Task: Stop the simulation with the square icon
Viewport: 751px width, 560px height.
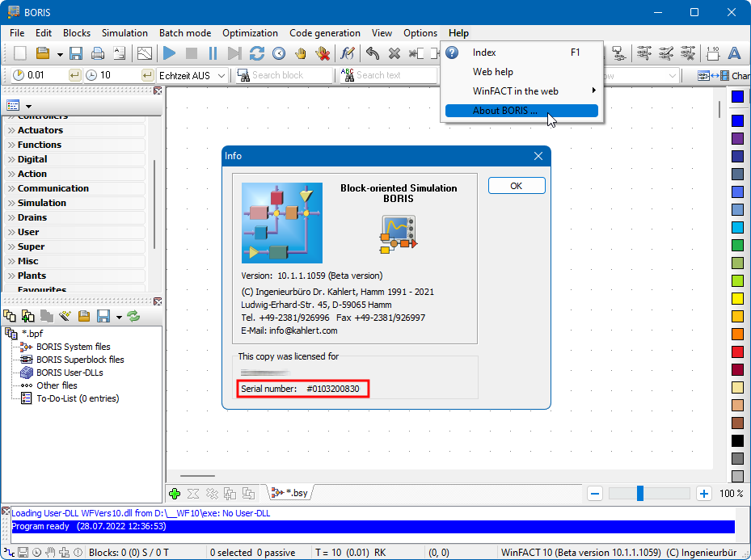Action: [x=191, y=53]
